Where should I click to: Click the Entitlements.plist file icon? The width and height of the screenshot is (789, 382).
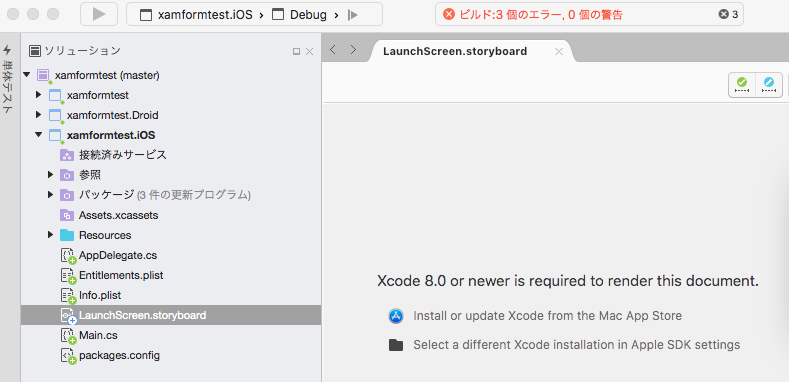[x=67, y=276]
